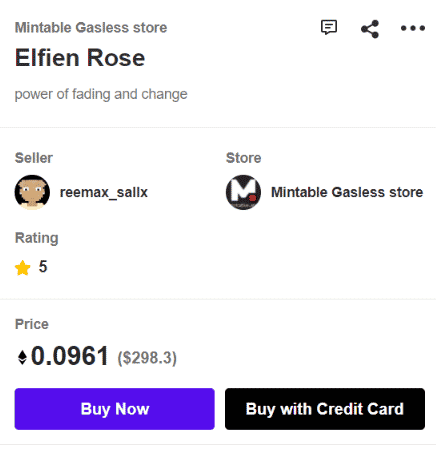Click the Ethereum currency icon
Viewport: 436px width, 452px height.
click(x=22, y=357)
